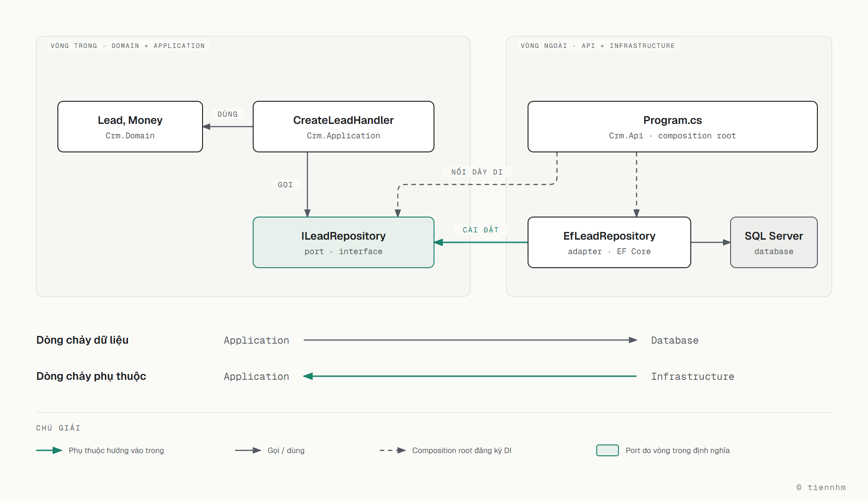The image size is (868, 501).
Task: Select Composition root đăng ký DI text
Action: coord(462,450)
